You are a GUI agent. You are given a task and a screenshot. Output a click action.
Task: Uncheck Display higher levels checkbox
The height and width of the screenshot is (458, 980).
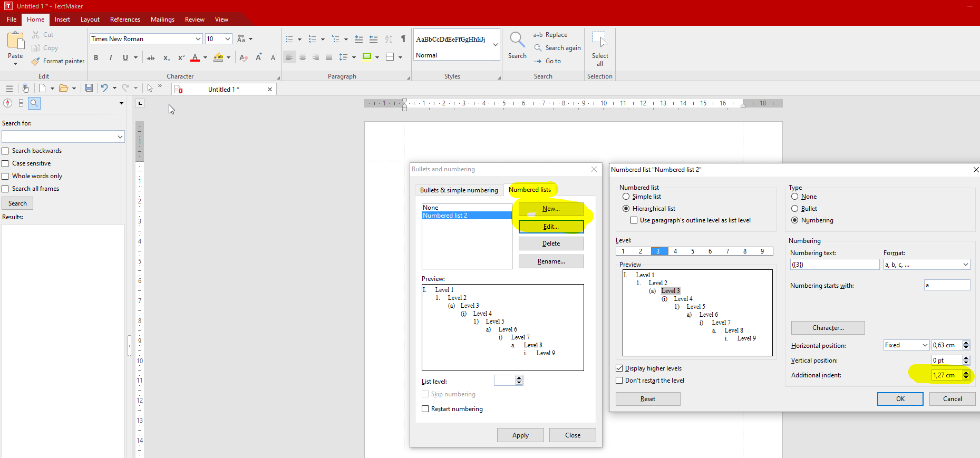point(619,368)
